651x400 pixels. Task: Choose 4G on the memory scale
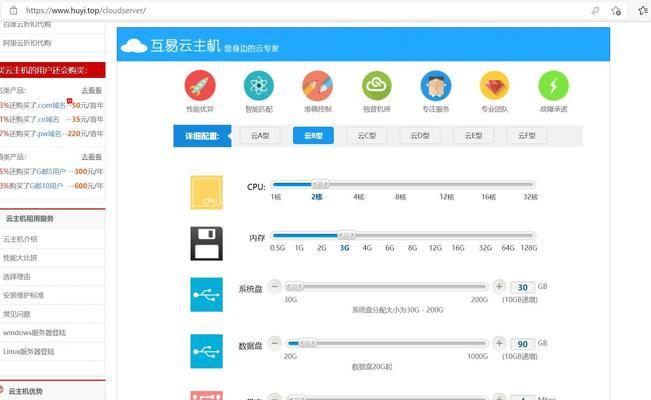pos(367,248)
